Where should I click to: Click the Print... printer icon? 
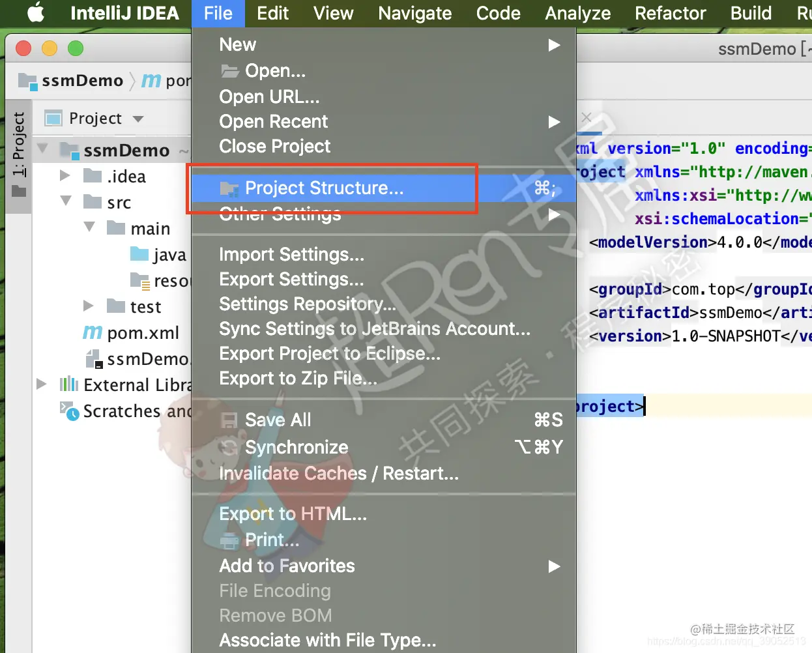[229, 540]
